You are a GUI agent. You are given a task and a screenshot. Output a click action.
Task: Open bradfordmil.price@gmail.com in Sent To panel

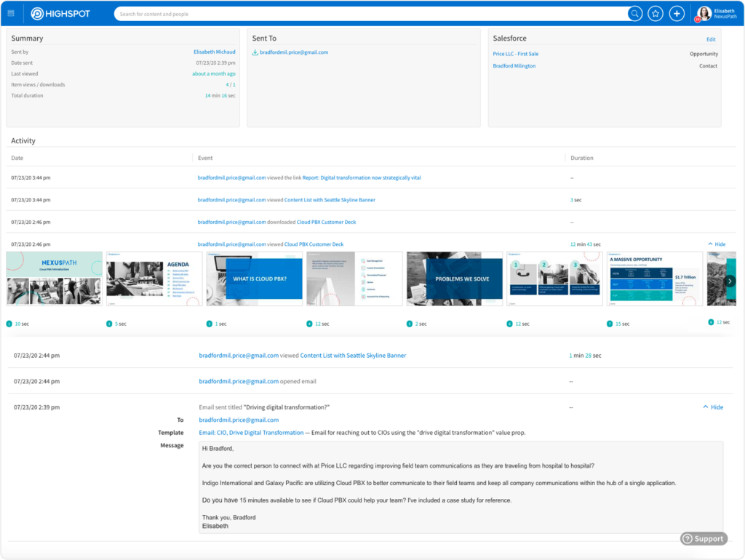pyautogui.click(x=294, y=52)
